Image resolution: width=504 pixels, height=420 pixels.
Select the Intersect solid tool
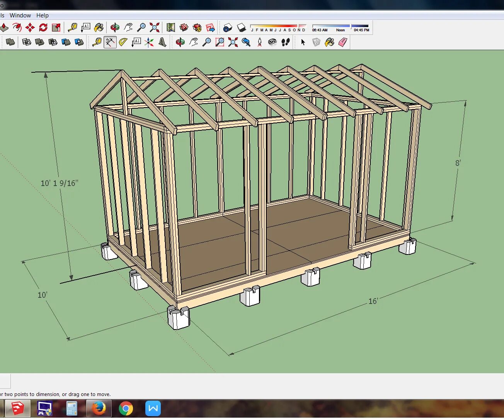coord(27,42)
